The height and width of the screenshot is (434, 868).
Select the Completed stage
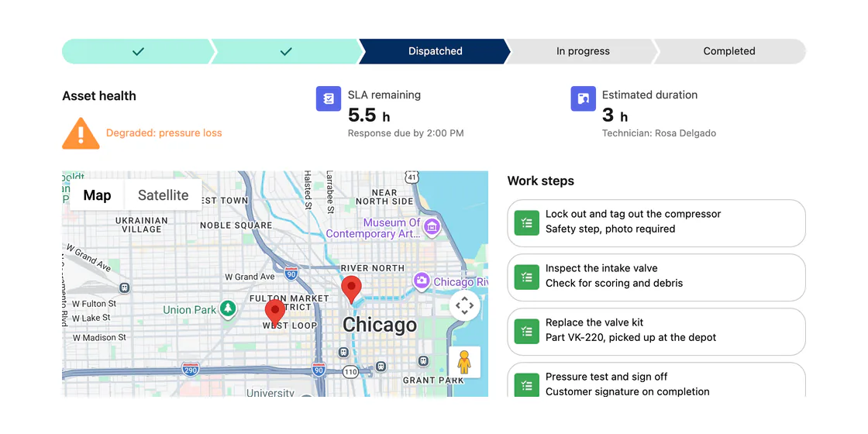click(729, 51)
